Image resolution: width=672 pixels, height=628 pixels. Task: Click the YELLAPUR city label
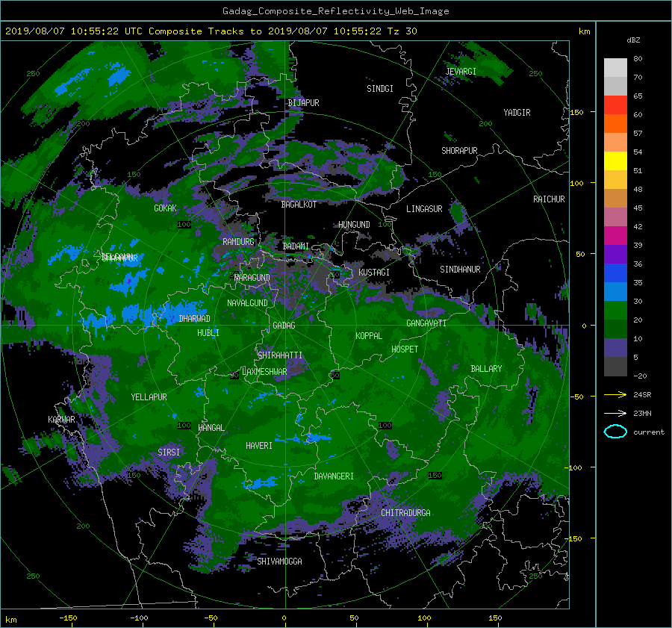(x=149, y=397)
